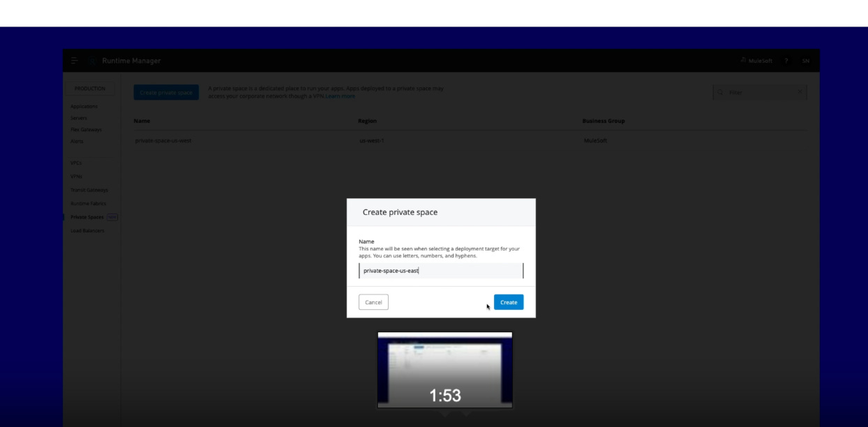Open VPCs in the sidebar

tap(76, 163)
